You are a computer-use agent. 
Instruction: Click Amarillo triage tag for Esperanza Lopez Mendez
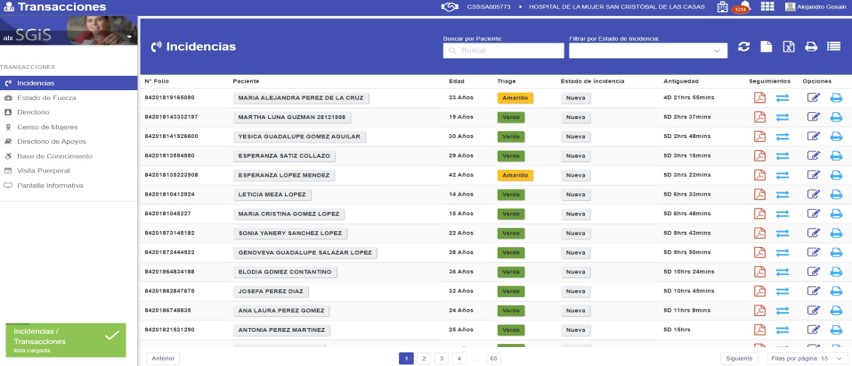tap(515, 175)
